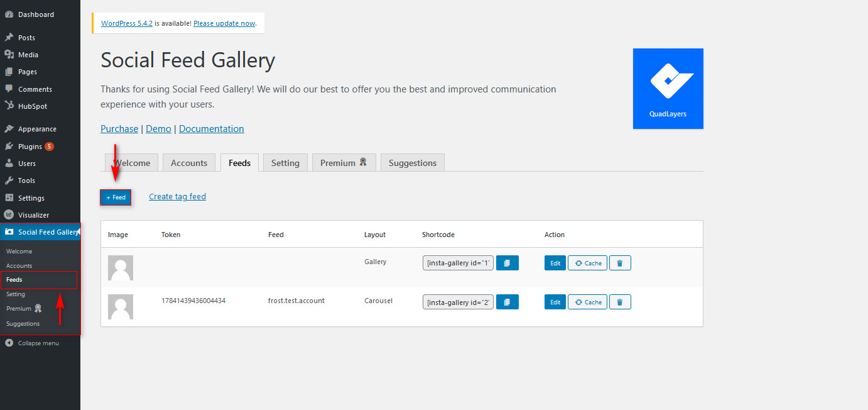Open the Purchase link
Image resolution: width=868 pixels, height=410 pixels.
119,129
